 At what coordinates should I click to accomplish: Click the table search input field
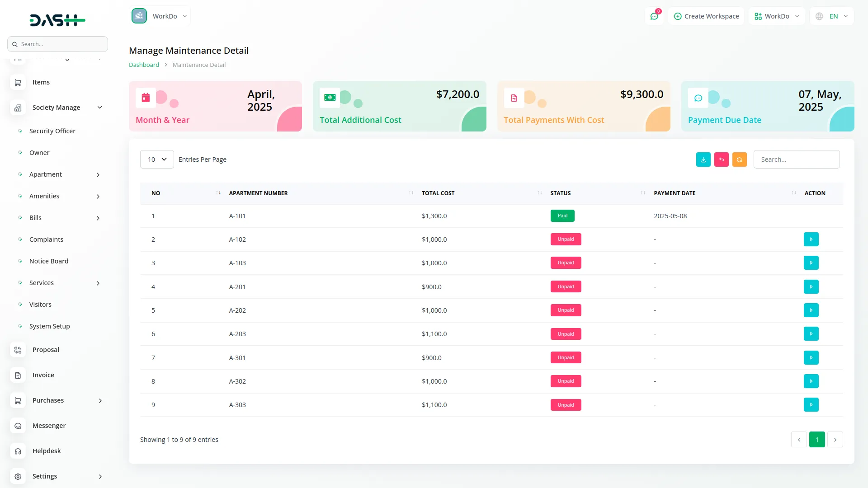pos(796,160)
